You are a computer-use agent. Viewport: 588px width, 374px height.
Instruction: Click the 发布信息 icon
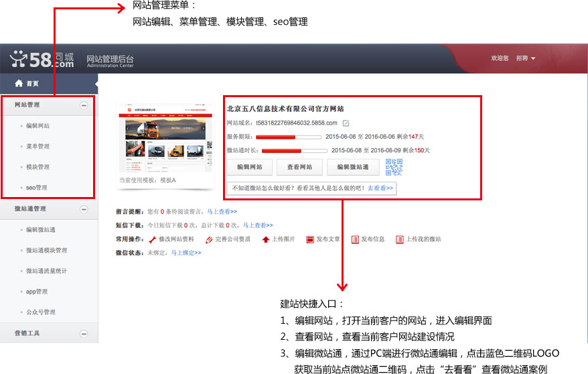355,239
